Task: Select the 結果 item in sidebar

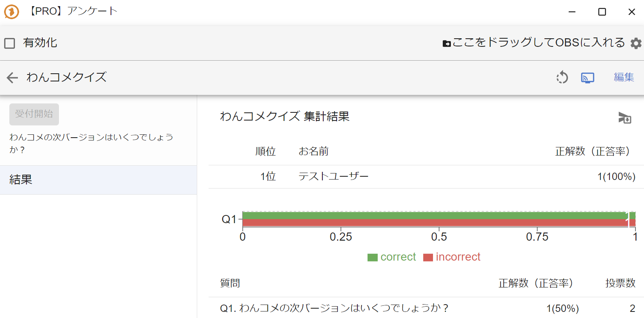Action: [x=98, y=180]
